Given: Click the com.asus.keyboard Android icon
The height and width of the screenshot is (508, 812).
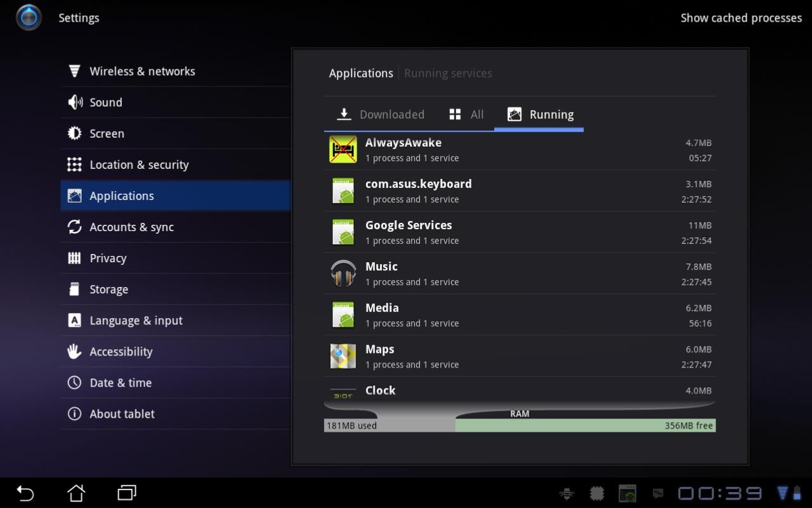Looking at the screenshot, I should pos(343,191).
